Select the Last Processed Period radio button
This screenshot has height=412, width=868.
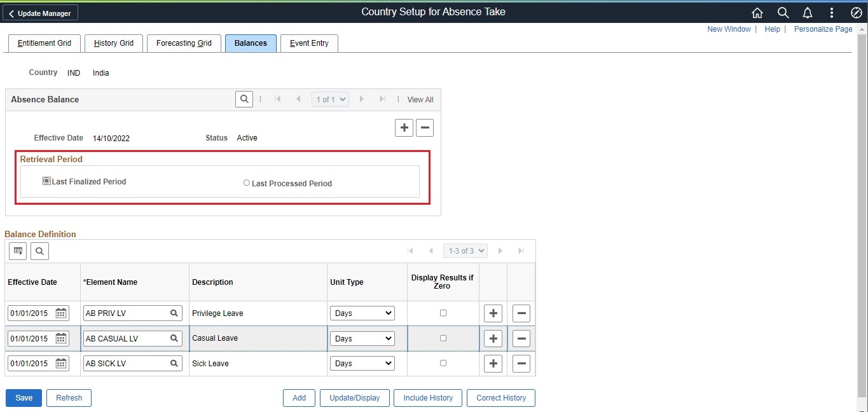click(246, 182)
